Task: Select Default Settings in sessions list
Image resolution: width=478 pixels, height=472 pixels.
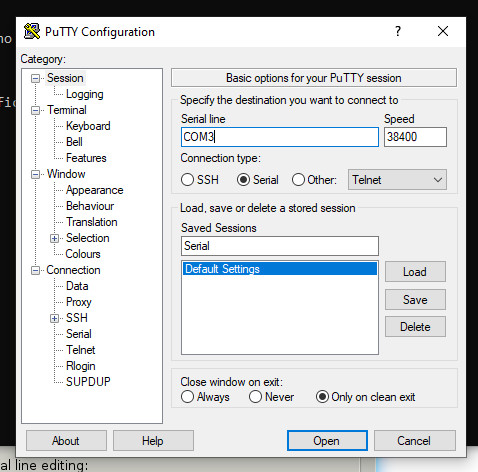Action: click(280, 269)
